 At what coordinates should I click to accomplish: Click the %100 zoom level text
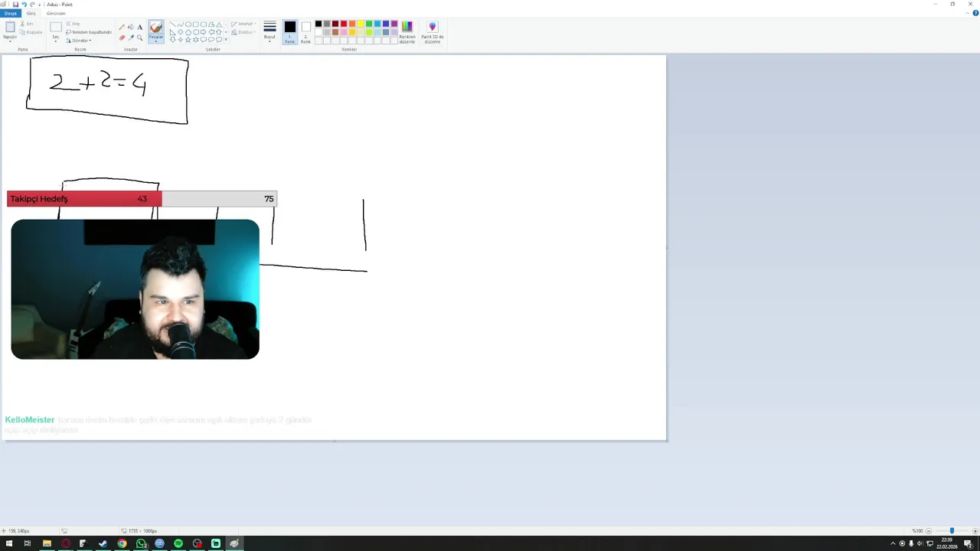[x=917, y=531]
